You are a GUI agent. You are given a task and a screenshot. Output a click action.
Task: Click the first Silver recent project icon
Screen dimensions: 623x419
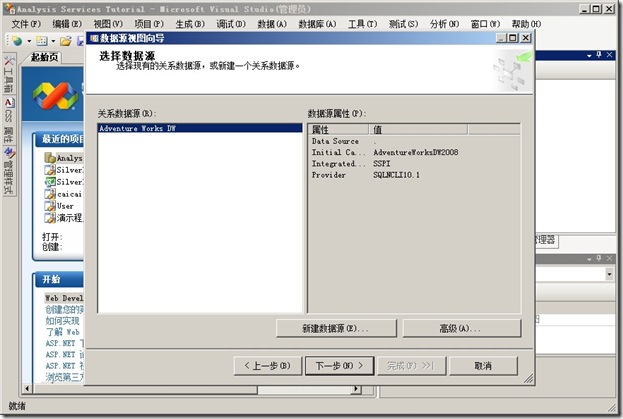pos(50,170)
